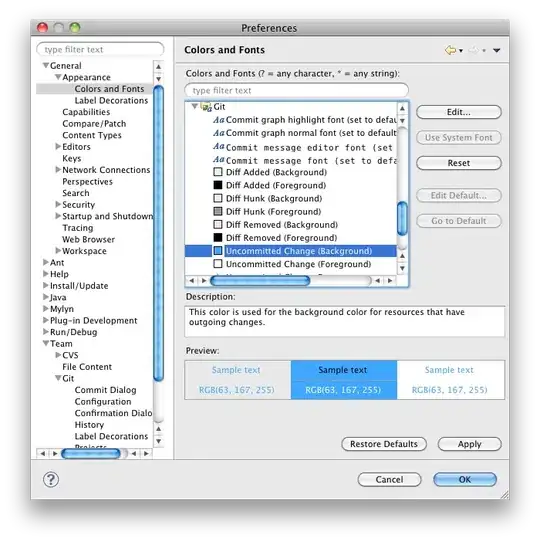Open the back history dropdown arrow

461,51
